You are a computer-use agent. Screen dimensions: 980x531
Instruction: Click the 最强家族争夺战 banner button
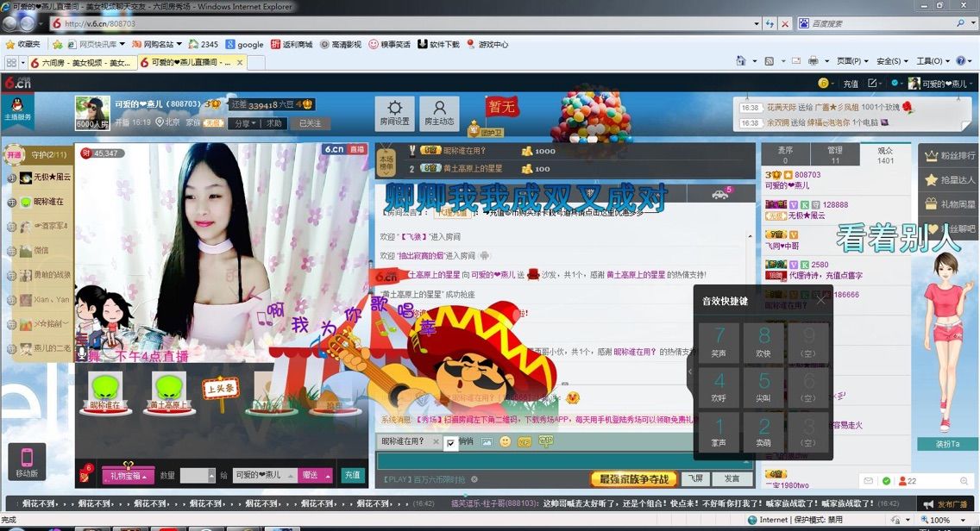click(x=634, y=479)
